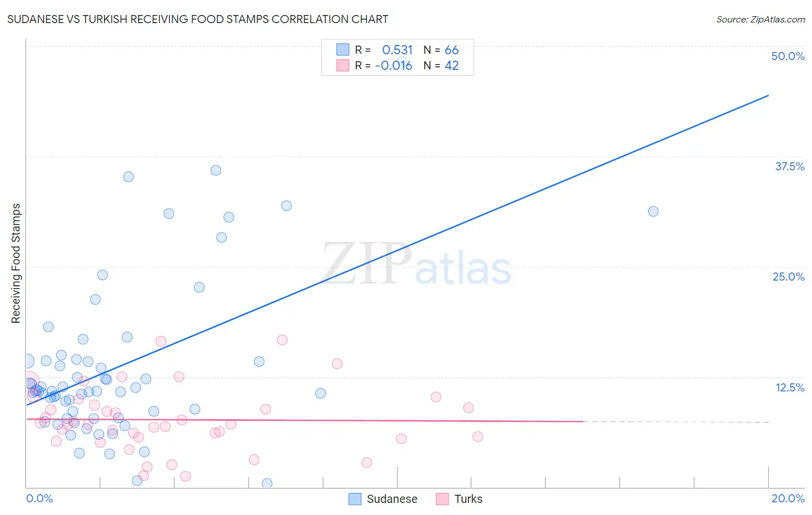This screenshot has height=515, width=812.
Task: Click the Turks legend swatch at bottom
Action: click(442, 499)
